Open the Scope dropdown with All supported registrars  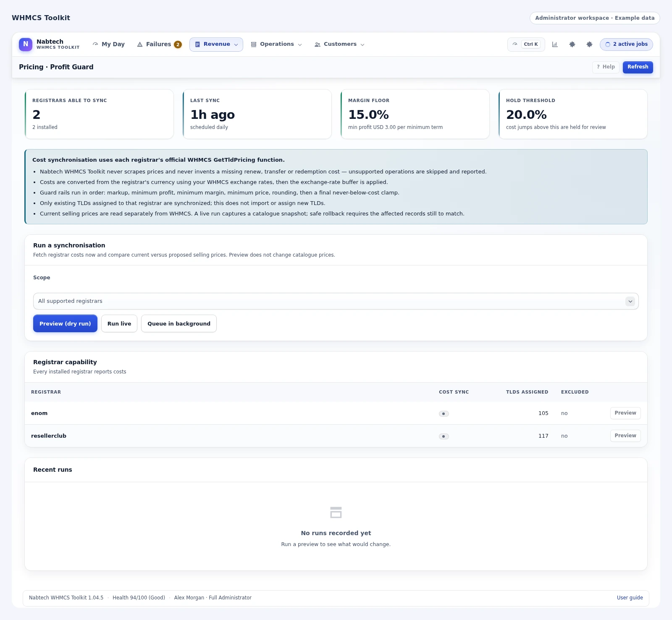coord(336,301)
